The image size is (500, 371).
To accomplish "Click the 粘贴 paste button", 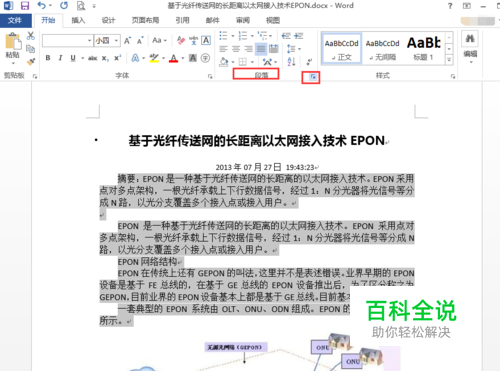I will click(x=13, y=48).
